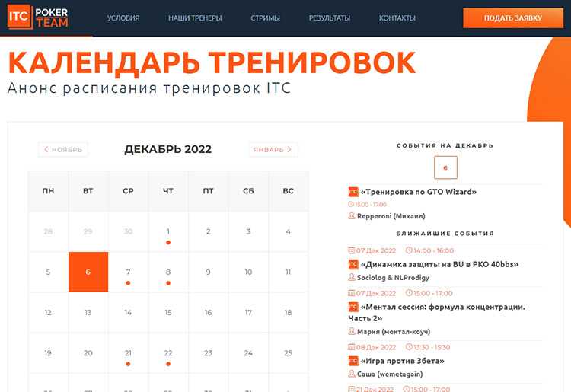571x392 pixels.
Task: Select December 20 in calendar
Action: pyautogui.click(x=88, y=353)
